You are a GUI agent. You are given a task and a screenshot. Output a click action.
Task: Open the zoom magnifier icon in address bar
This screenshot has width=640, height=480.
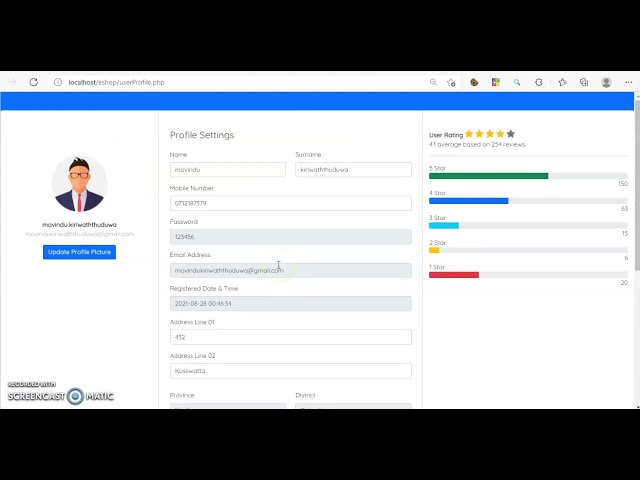pos(433,82)
